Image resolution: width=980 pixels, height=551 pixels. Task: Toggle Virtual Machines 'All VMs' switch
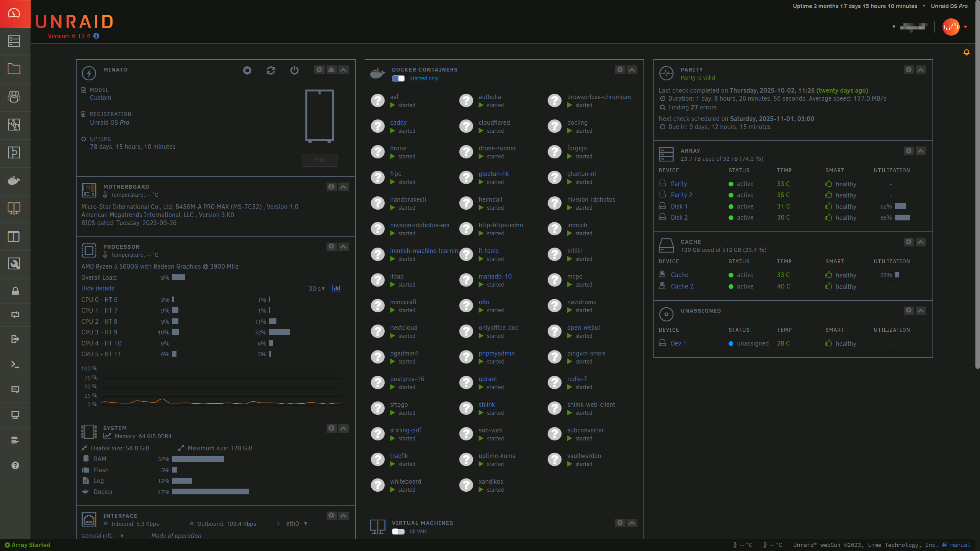tap(398, 531)
